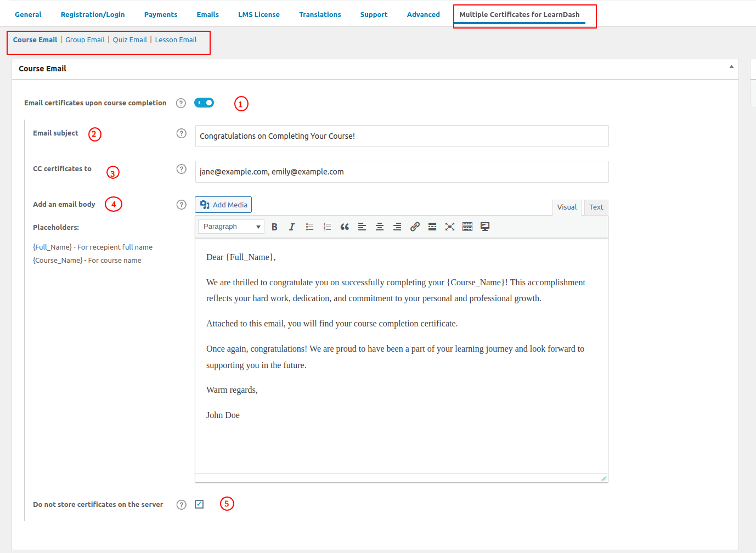Apply italic formatting in the editor toolbar
The width and height of the screenshot is (756, 553).
click(292, 226)
